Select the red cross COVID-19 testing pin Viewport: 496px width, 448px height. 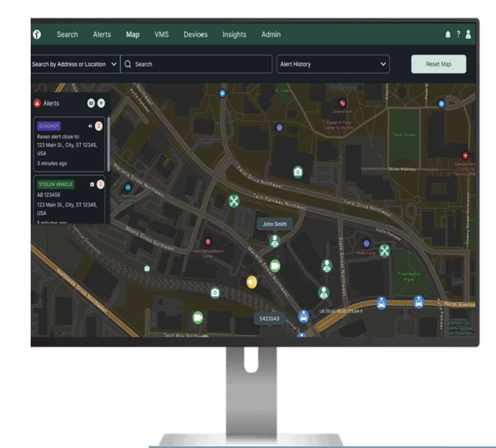[465, 155]
